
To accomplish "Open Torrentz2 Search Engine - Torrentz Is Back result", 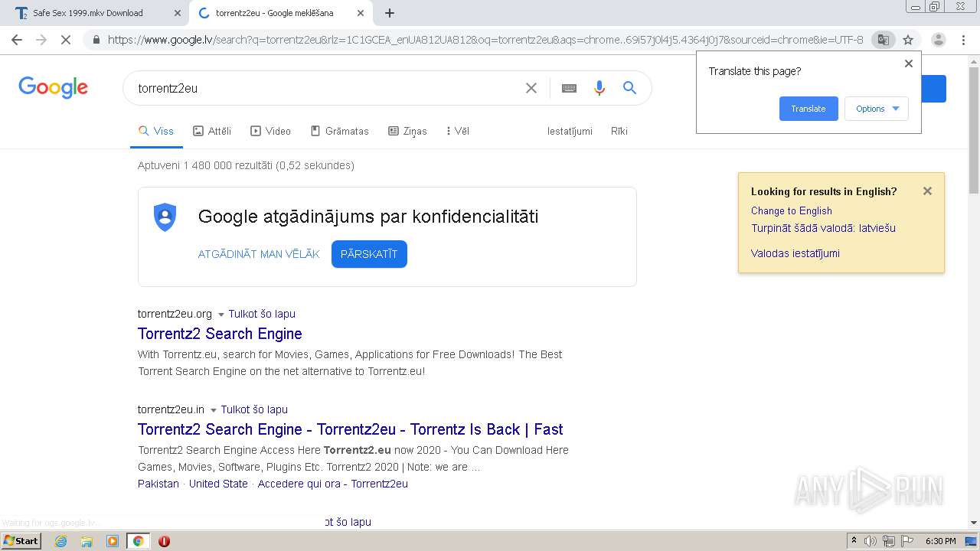I will [x=350, y=429].
